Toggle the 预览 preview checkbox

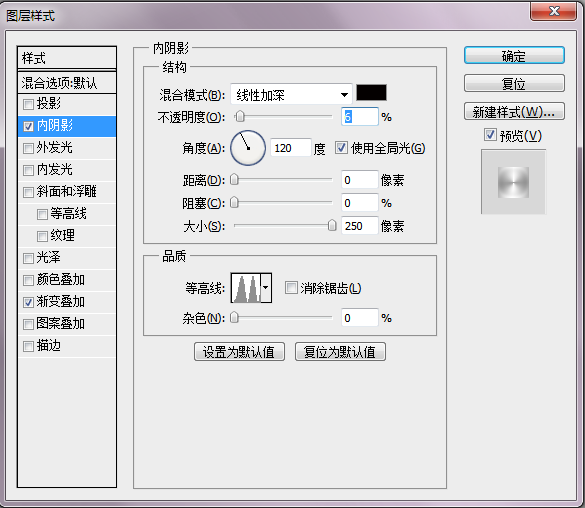pos(490,135)
